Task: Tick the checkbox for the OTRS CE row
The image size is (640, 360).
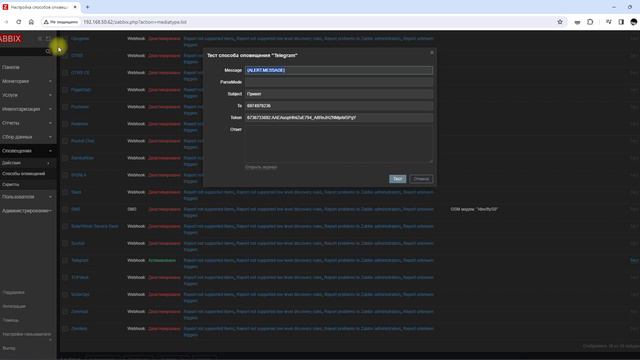Action: tap(65, 73)
